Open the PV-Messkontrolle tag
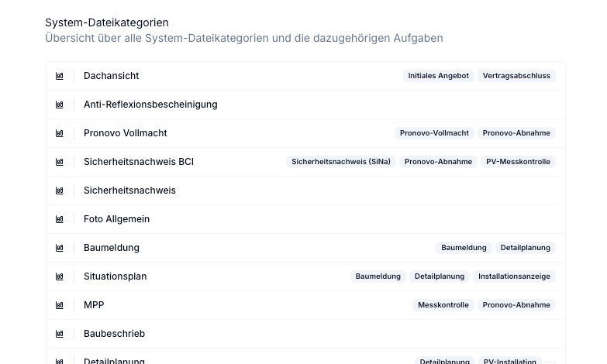This screenshot has height=364, width=607. [x=518, y=162]
